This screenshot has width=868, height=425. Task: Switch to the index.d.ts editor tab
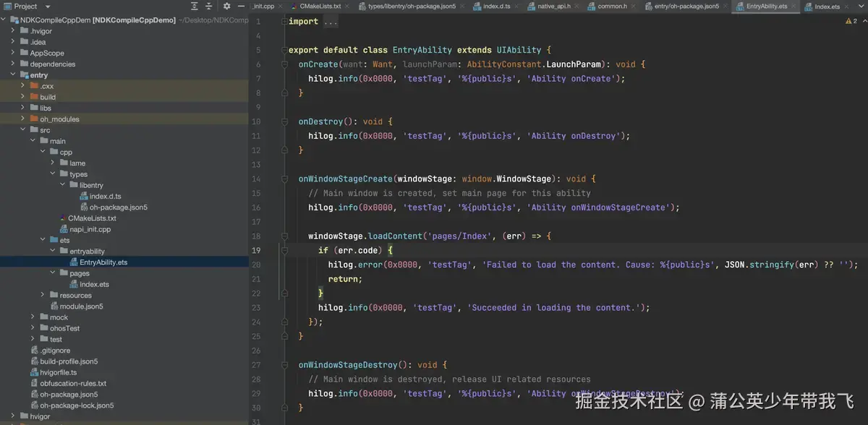point(496,6)
